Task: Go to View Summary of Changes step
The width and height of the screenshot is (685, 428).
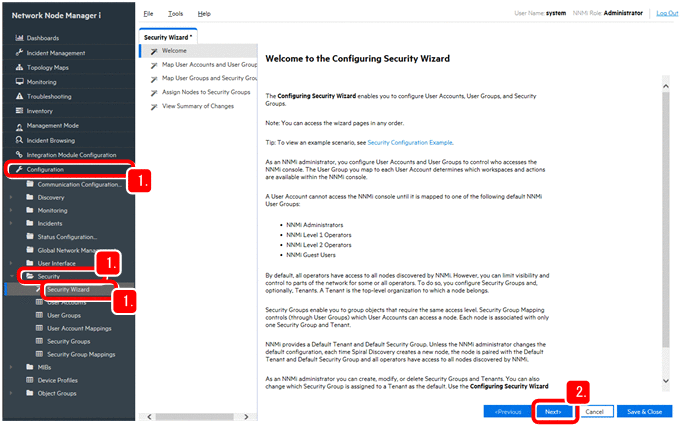Action: tap(199, 106)
